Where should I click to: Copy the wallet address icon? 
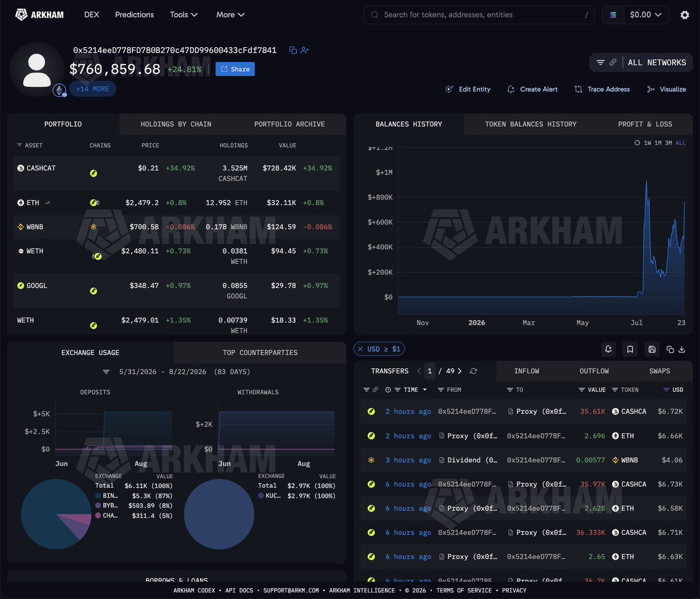[x=293, y=50]
